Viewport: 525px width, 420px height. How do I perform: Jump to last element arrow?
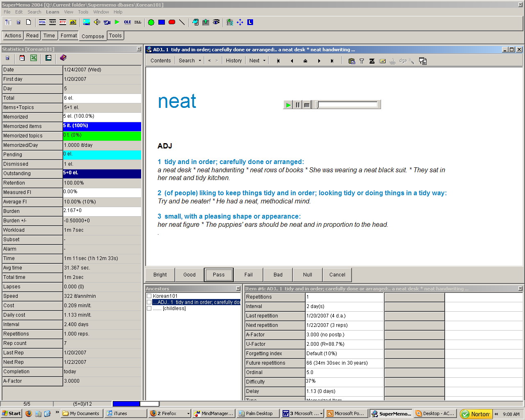[x=332, y=61]
